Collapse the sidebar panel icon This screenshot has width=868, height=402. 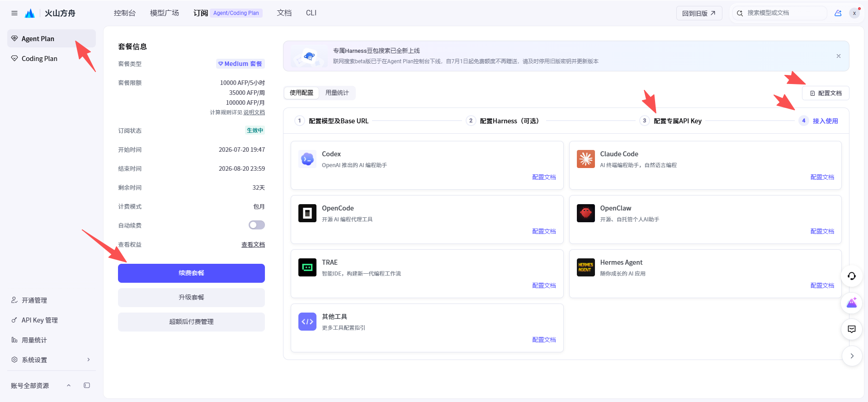[87, 385]
